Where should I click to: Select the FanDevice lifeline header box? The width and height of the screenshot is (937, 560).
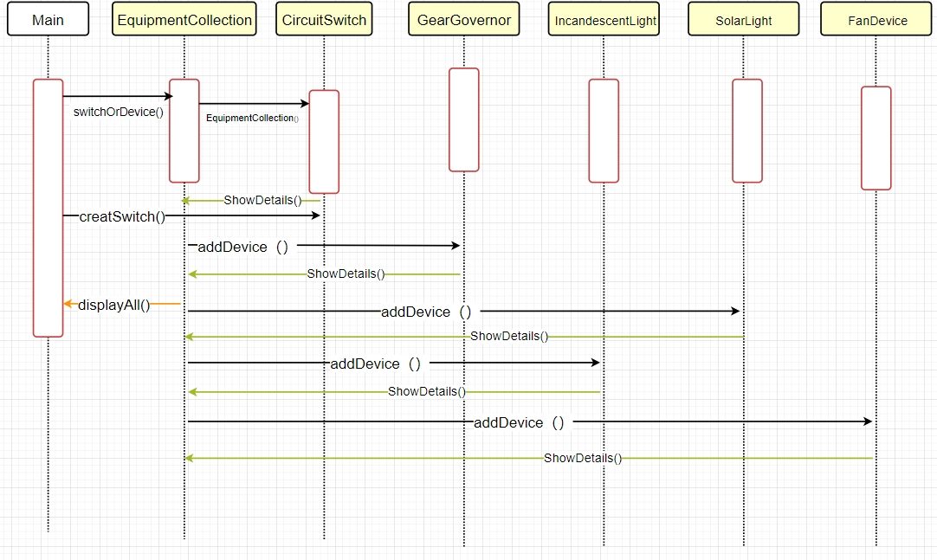(876, 19)
